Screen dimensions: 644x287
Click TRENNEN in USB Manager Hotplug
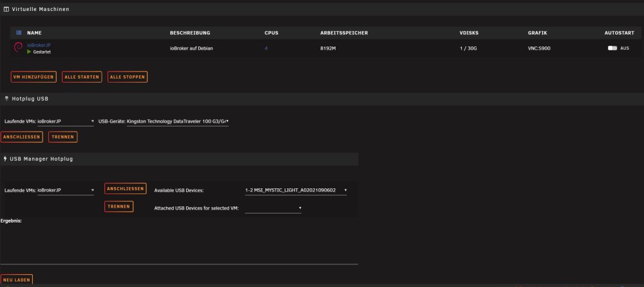coord(118,206)
